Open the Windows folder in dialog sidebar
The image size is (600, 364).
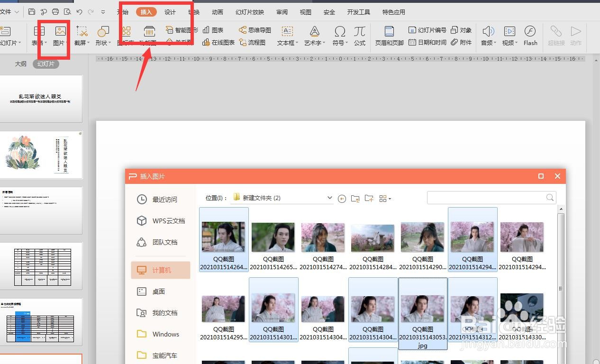tap(161, 334)
